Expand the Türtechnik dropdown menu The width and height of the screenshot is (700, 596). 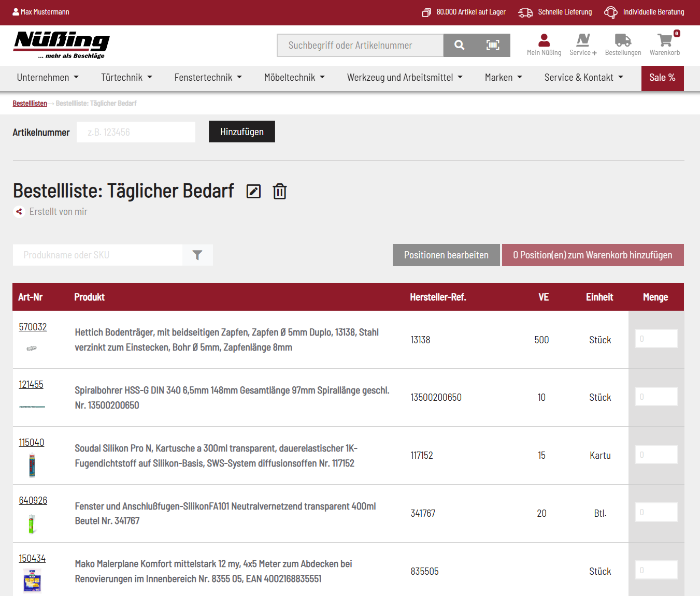click(x=126, y=78)
